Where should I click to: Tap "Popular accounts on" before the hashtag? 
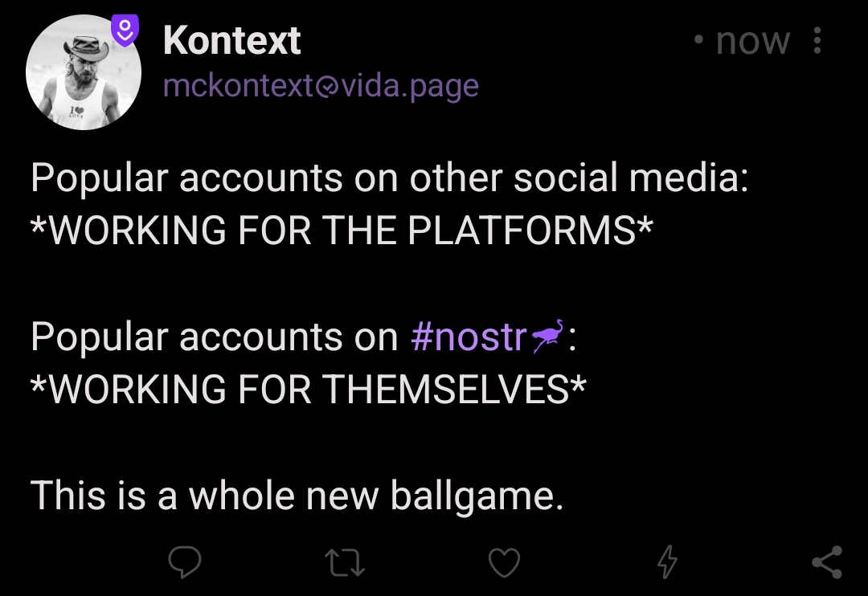tap(214, 337)
